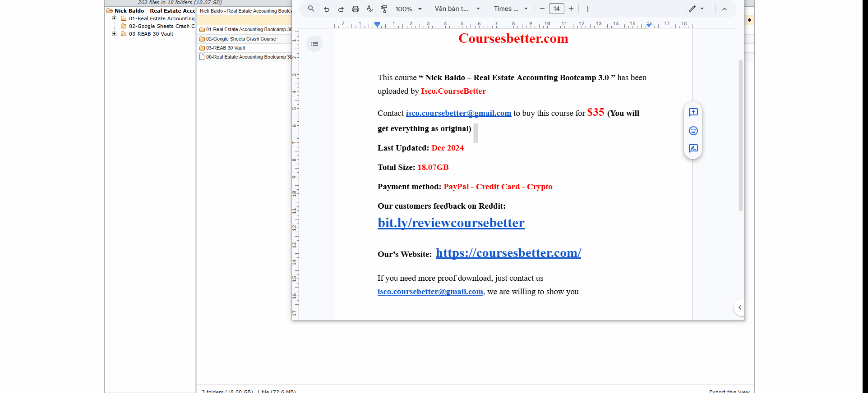
Task: Add an emoji reaction
Action: 693,131
